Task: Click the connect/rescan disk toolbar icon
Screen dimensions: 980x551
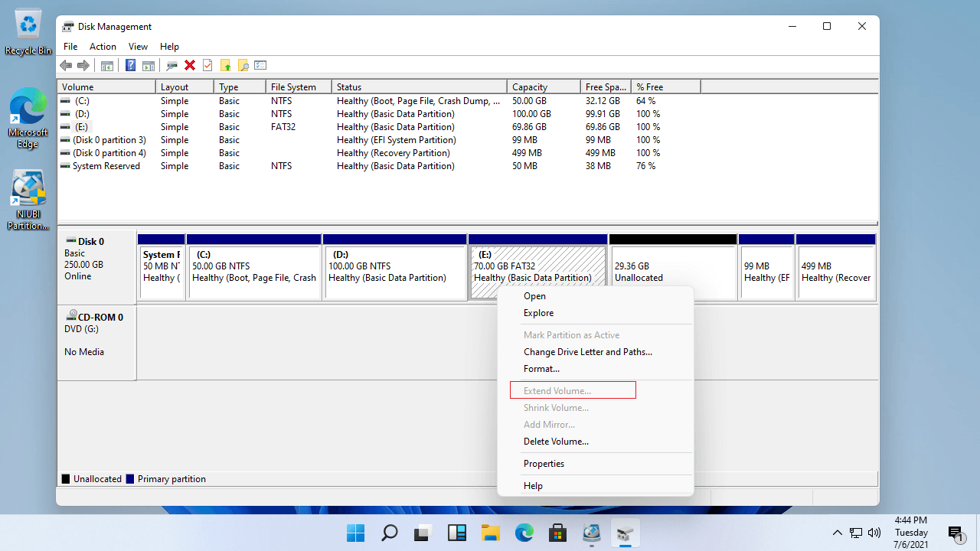Action: 171,66
